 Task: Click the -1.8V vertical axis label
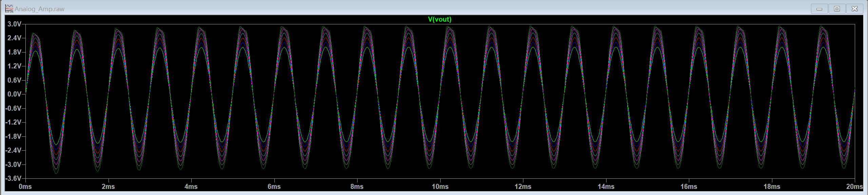(x=14, y=136)
